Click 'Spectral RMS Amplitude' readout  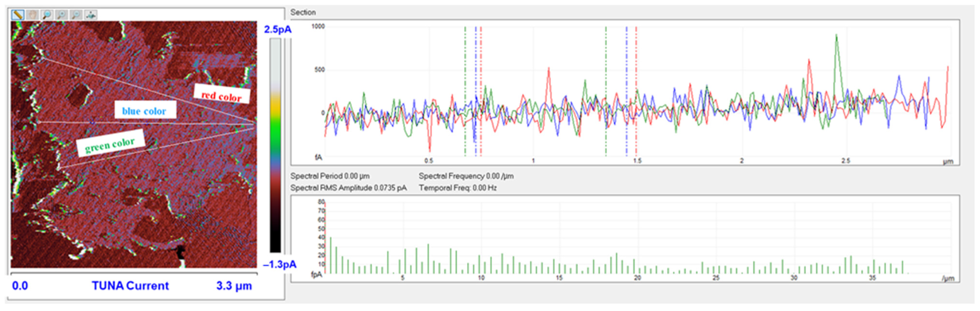point(348,188)
